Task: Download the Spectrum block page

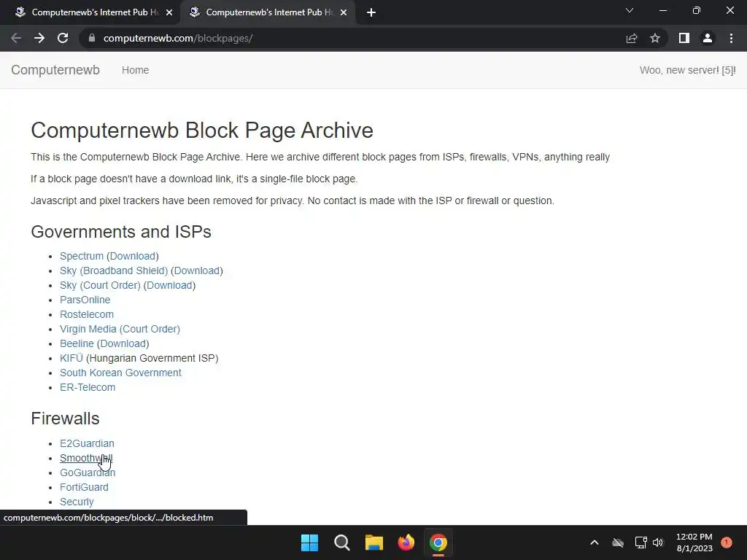Action: coord(133,256)
